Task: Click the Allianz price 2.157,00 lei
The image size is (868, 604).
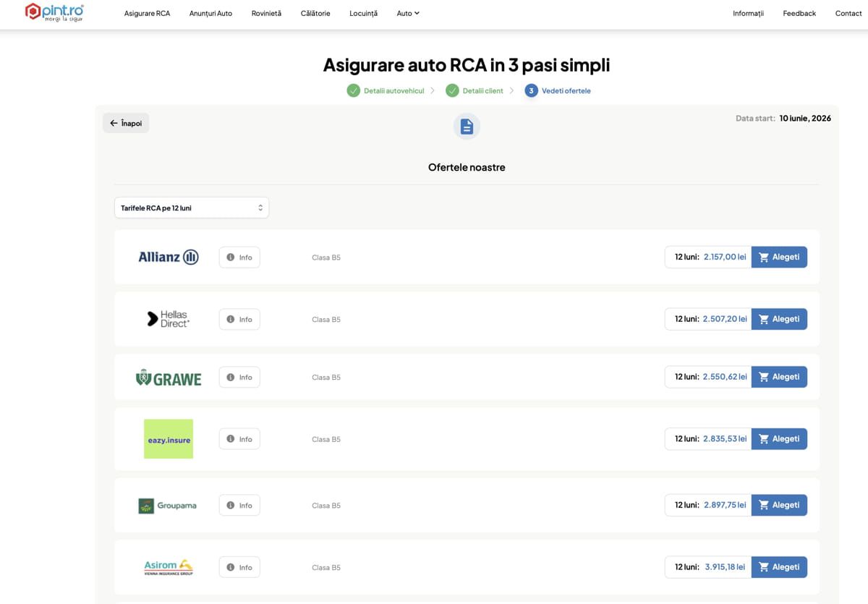Action: click(x=725, y=257)
